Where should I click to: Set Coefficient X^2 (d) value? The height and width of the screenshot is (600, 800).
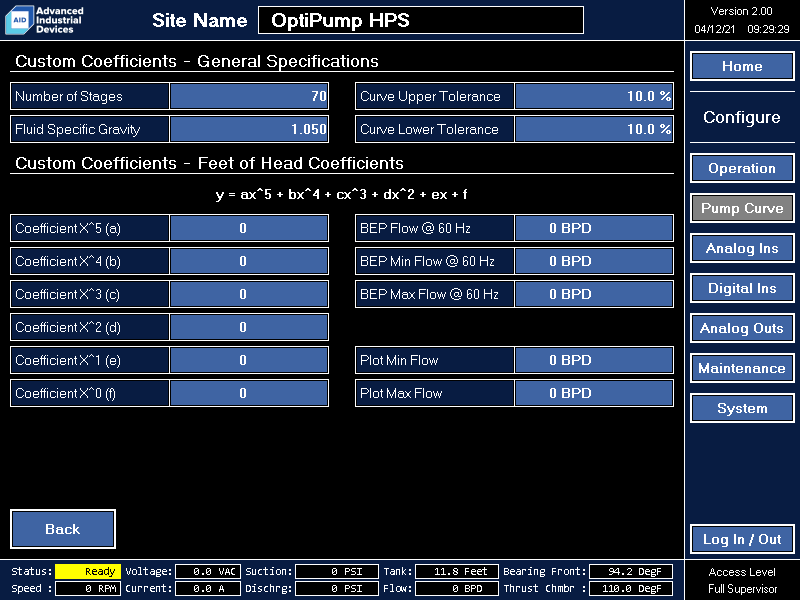[249, 327]
